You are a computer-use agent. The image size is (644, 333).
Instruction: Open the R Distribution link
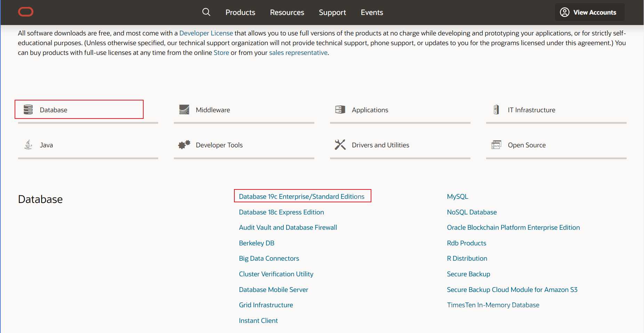coord(467,258)
